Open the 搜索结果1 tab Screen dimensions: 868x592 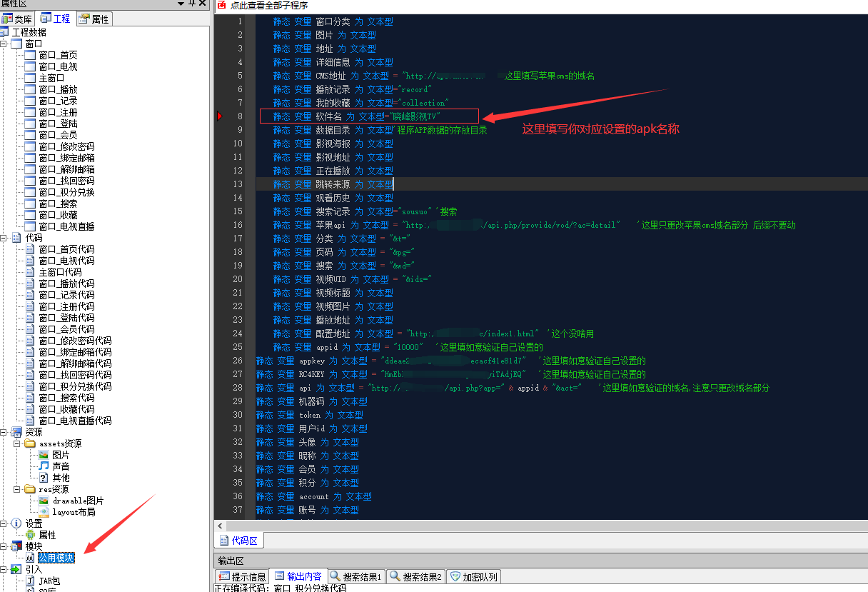click(x=355, y=576)
